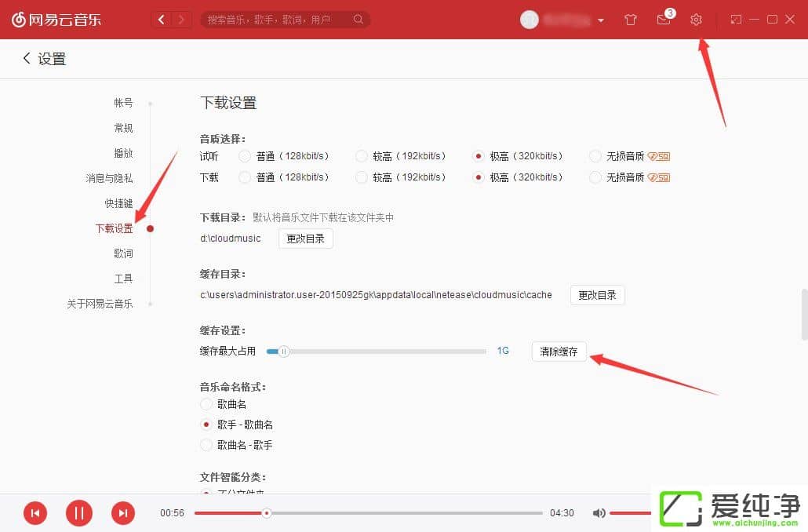Open the search bar magnifier icon
The width and height of the screenshot is (808, 532).
point(359,20)
